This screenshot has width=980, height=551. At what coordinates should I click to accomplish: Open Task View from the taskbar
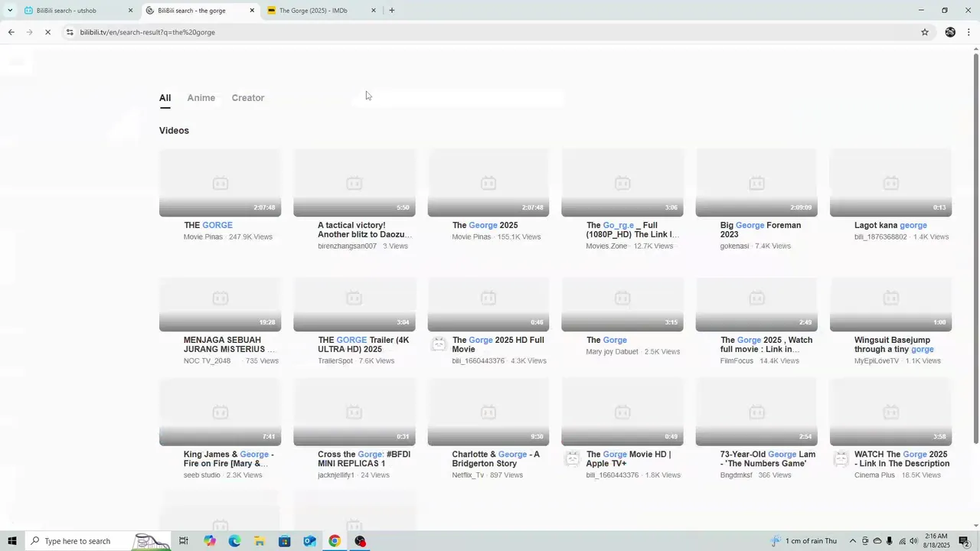184,541
